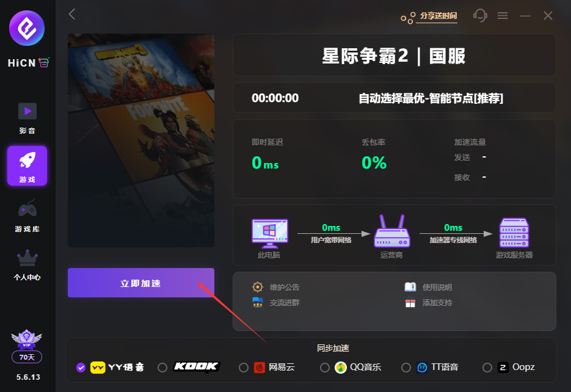Select the KOOK radio option
This screenshot has height=392, width=571.
(x=162, y=368)
